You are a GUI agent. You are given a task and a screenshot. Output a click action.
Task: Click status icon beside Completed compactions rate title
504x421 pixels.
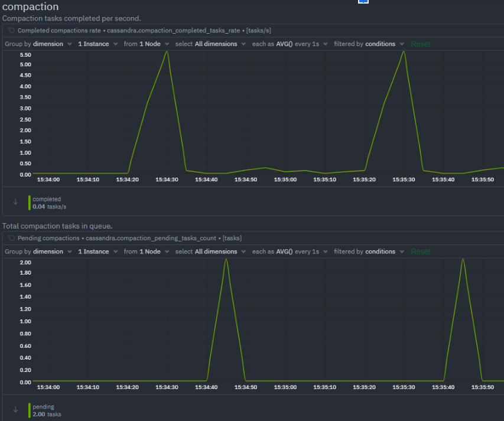coord(11,30)
